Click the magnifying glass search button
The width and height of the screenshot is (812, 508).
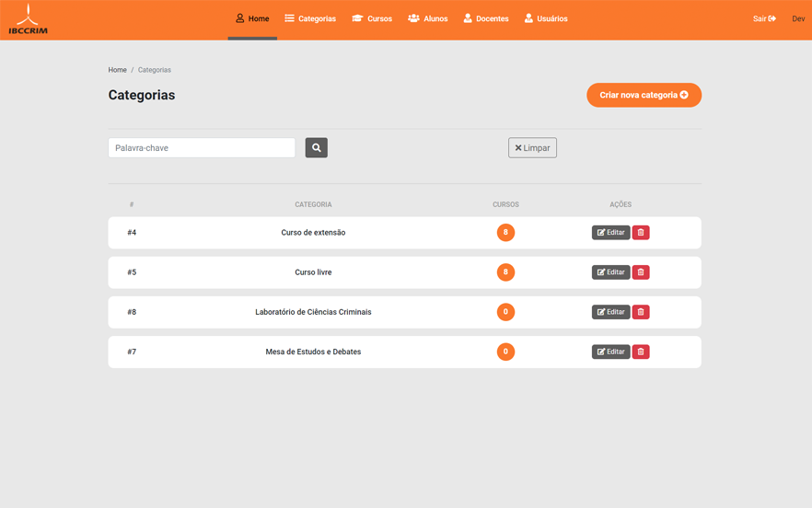click(x=316, y=148)
